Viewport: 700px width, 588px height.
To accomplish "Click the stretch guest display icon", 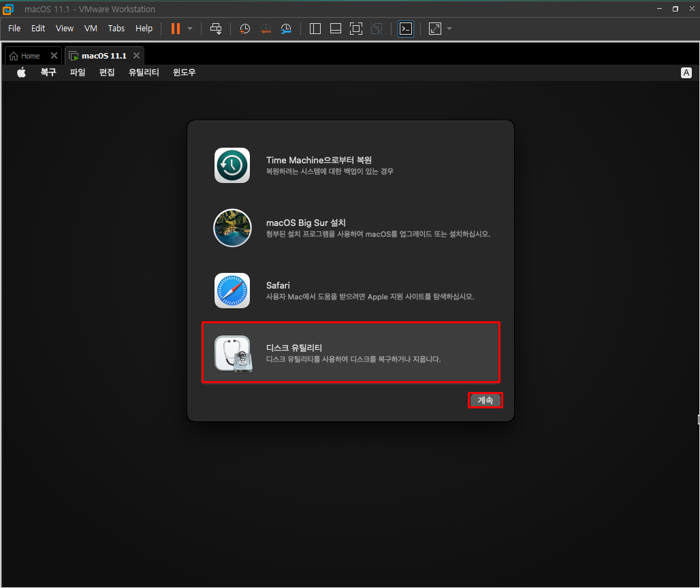I will tap(435, 29).
